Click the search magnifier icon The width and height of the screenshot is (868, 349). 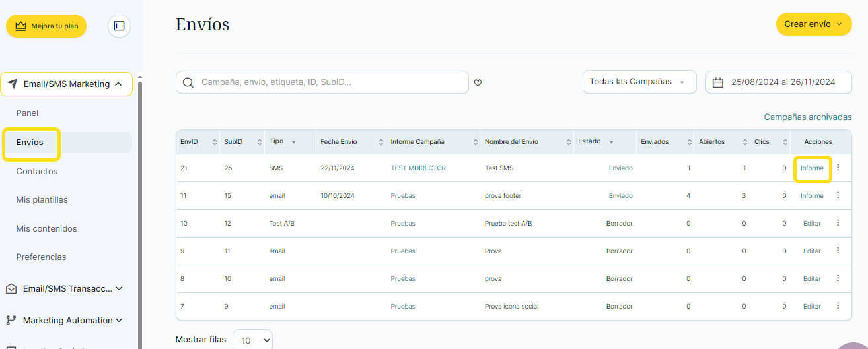point(188,82)
